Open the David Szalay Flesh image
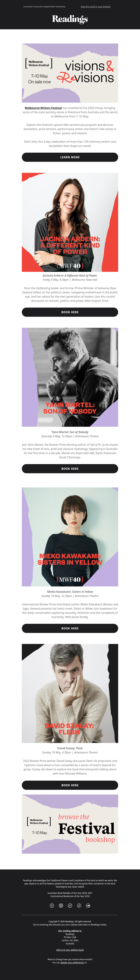This screenshot has width=140, height=980. pyautogui.click(x=70, y=693)
